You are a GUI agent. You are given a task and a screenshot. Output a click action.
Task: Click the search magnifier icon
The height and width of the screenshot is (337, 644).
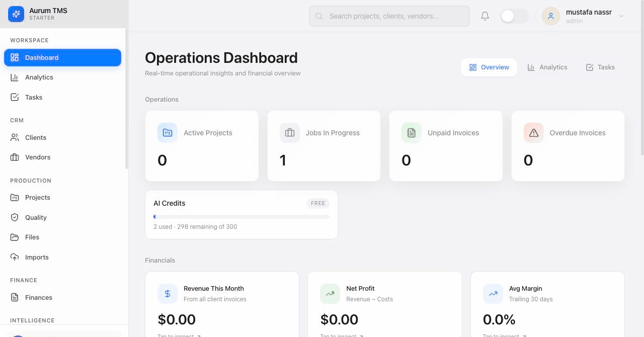tap(319, 16)
